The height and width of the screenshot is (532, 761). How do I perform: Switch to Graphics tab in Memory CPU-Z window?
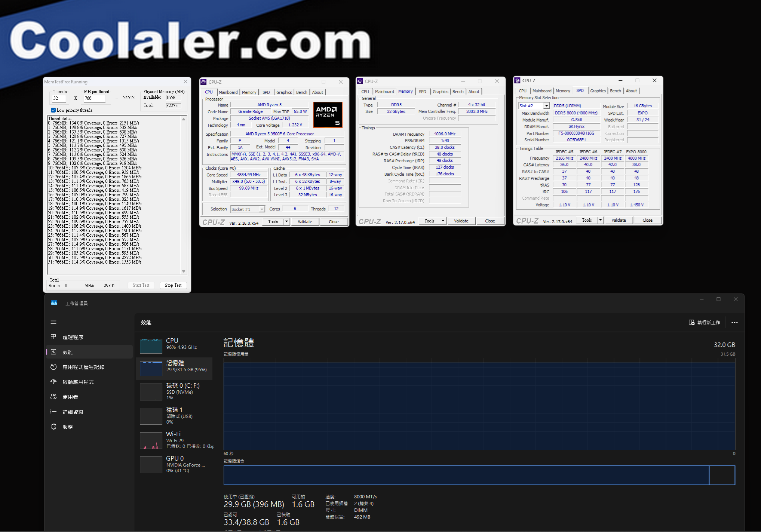coord(440,92)
